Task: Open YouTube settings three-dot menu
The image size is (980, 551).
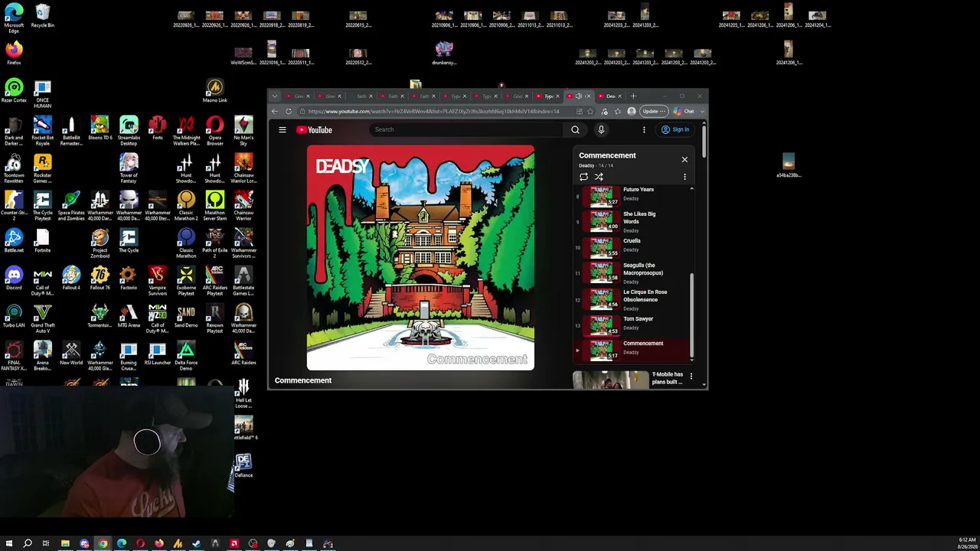Action: 644,130
